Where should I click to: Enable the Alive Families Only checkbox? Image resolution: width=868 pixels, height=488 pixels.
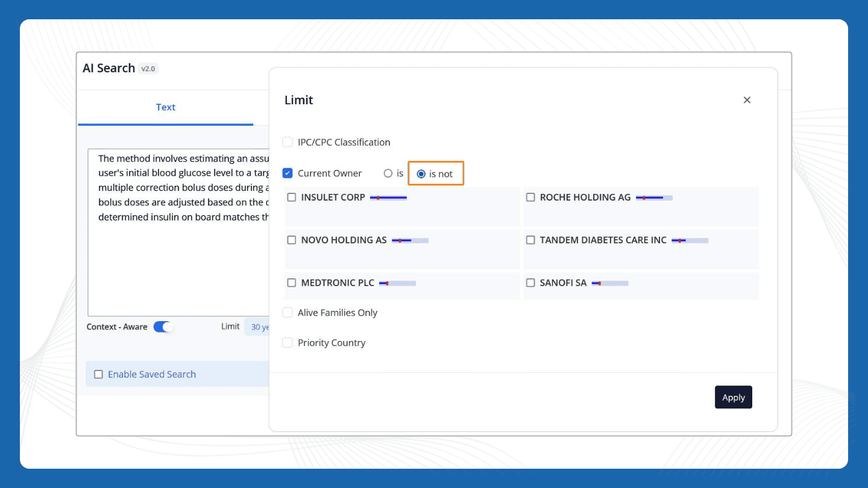[288, 313]
